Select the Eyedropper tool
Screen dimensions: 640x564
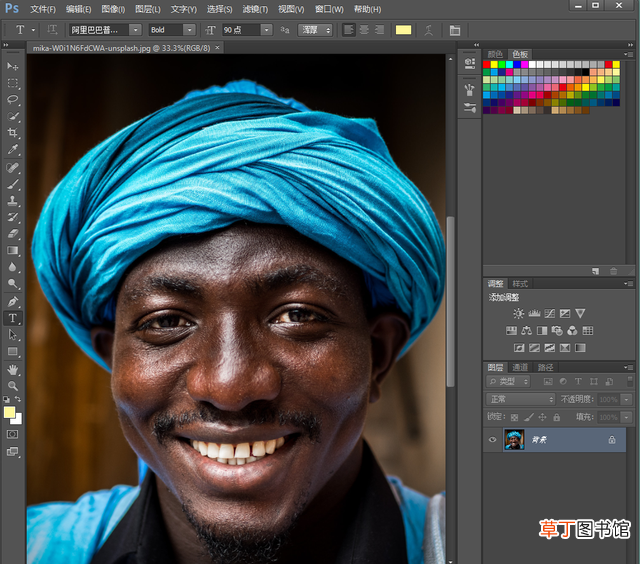click(13, 149)
